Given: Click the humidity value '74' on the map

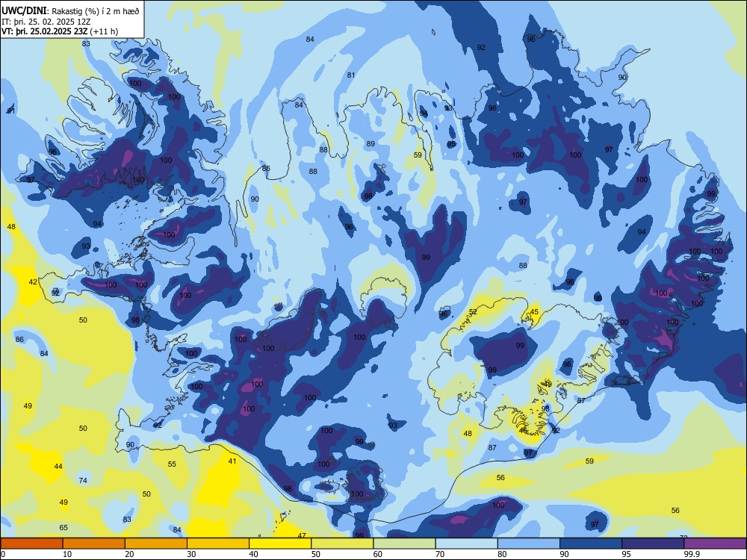Looking at the screenshot, I should point(83,480).
